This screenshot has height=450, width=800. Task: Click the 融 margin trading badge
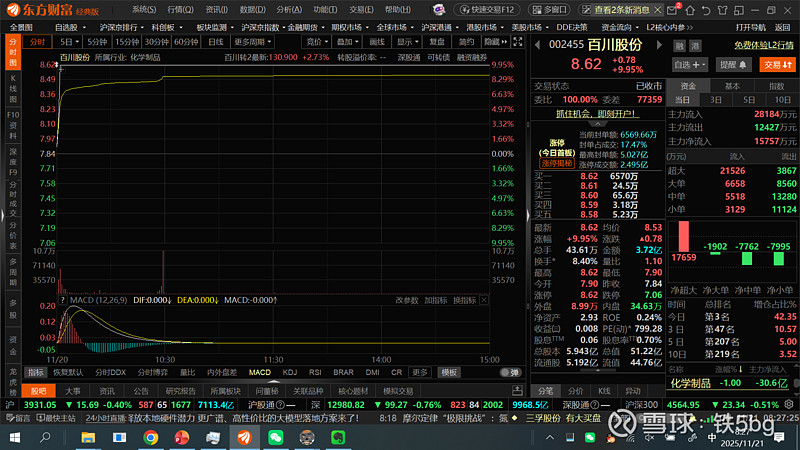point(679,46)
